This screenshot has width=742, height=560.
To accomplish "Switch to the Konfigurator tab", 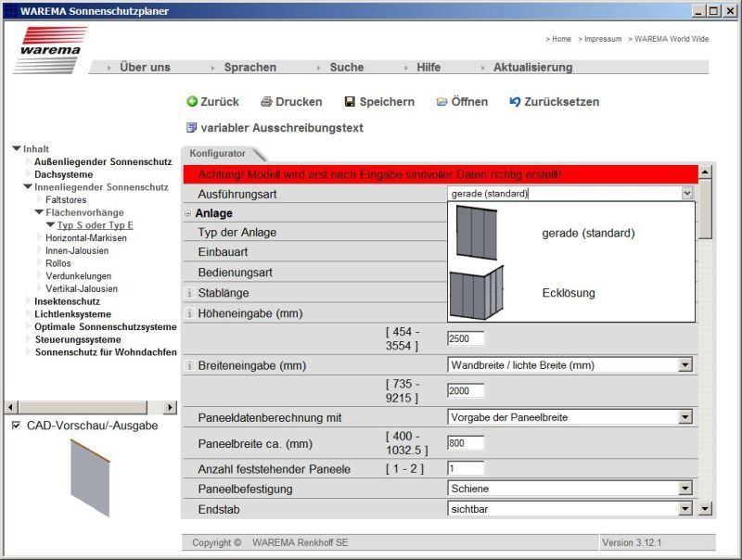I will tap(218, 153).
